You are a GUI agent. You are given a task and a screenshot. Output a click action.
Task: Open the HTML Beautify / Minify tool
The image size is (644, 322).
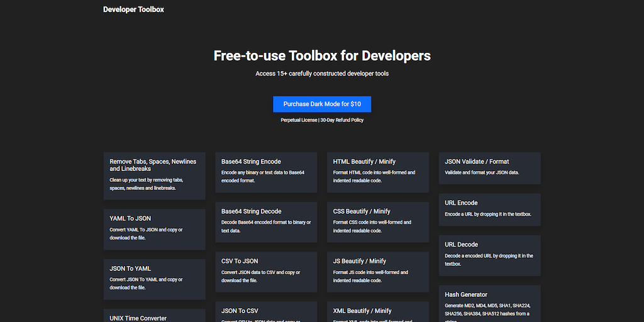click(377, 171)
